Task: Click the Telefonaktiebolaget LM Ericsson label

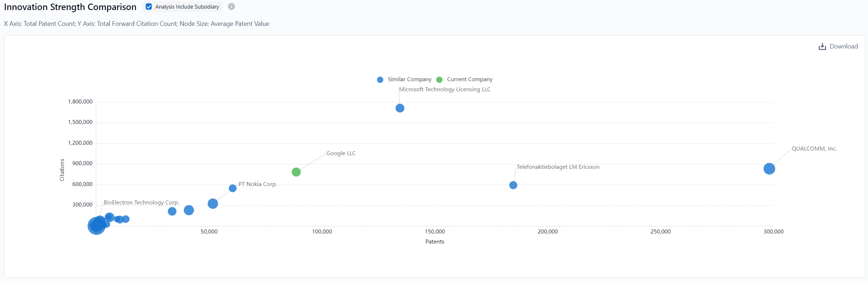Action: click(558, 167)
